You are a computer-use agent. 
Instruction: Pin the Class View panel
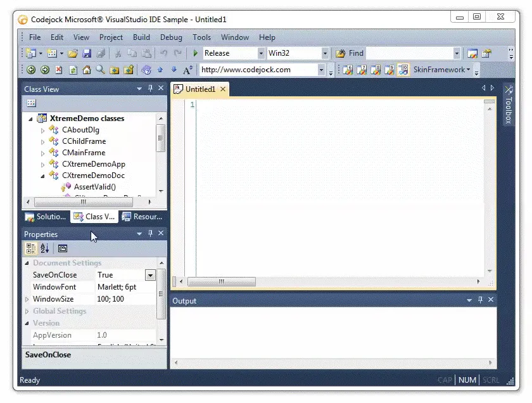click(150, 88)
